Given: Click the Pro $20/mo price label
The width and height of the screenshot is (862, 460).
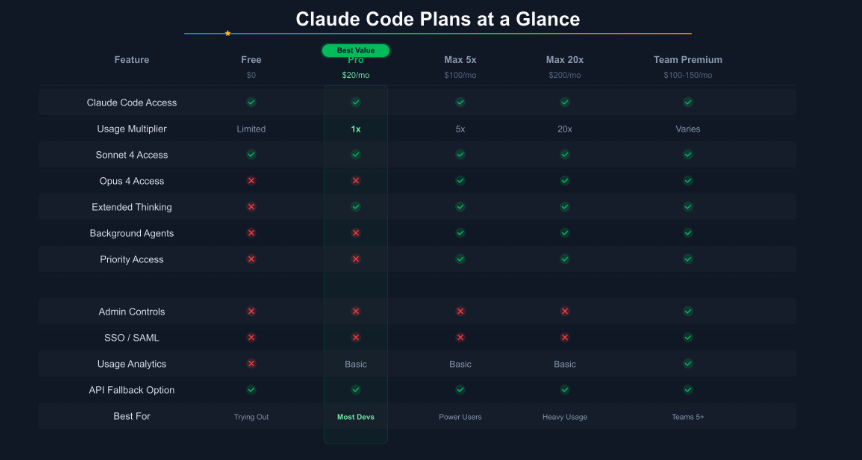Looking at the screenshot, I should [356, 75].
